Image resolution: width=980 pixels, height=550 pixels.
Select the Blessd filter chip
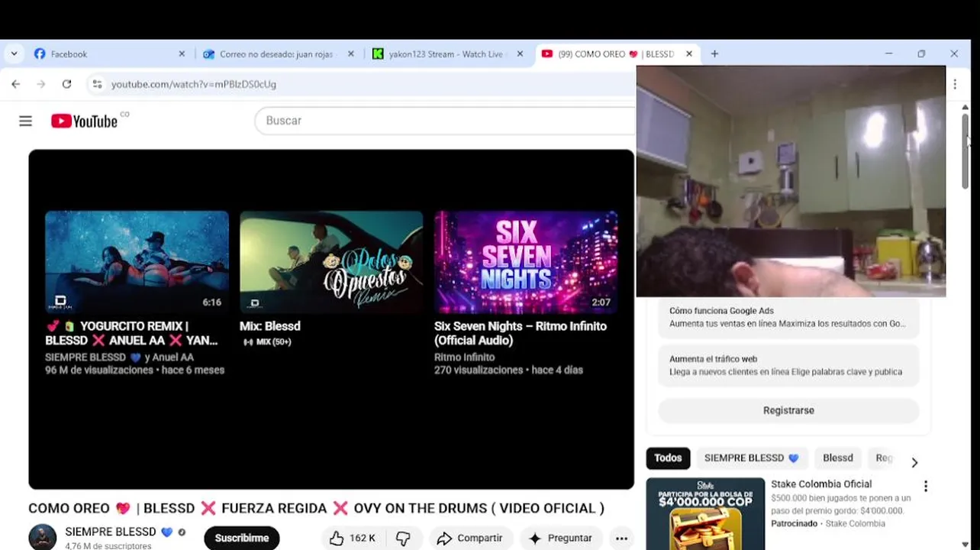click(x=838, y=458)
